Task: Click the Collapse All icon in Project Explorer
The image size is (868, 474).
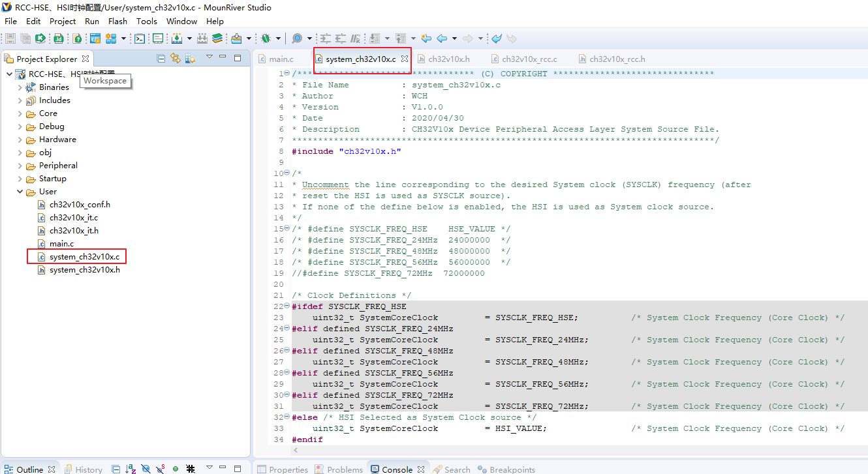Action: coord(161,58)
